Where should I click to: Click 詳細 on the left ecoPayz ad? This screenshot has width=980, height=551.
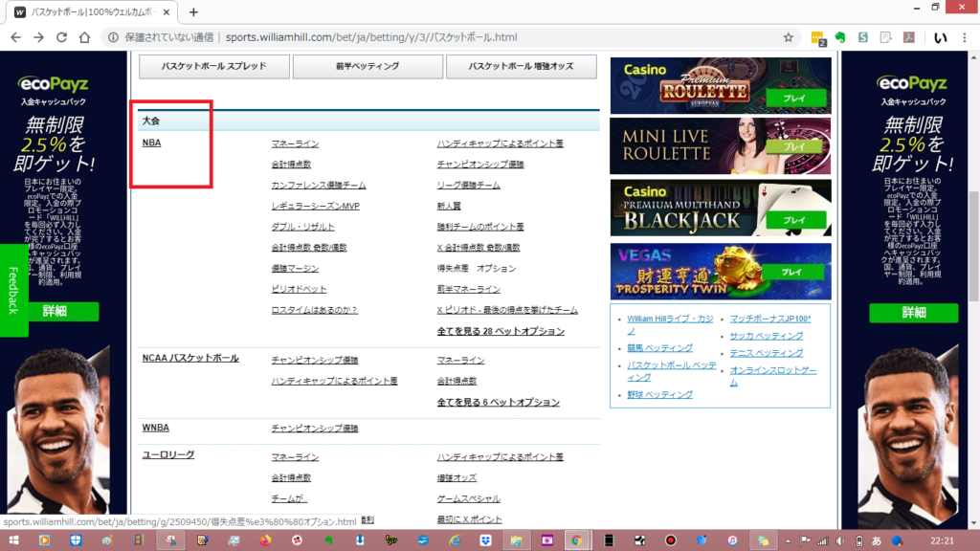(55, 311)
